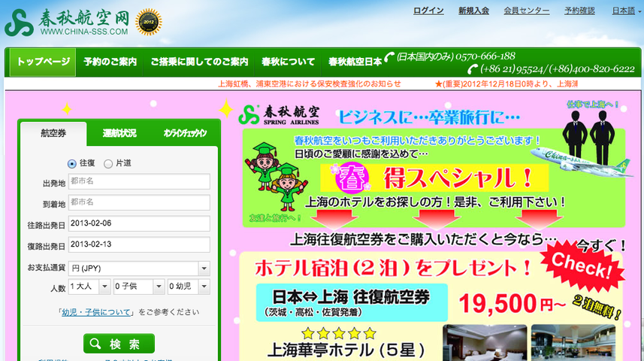This screenshot has width=644, height=361.
Task: Click the ログイン link
Action: (428, 11)
